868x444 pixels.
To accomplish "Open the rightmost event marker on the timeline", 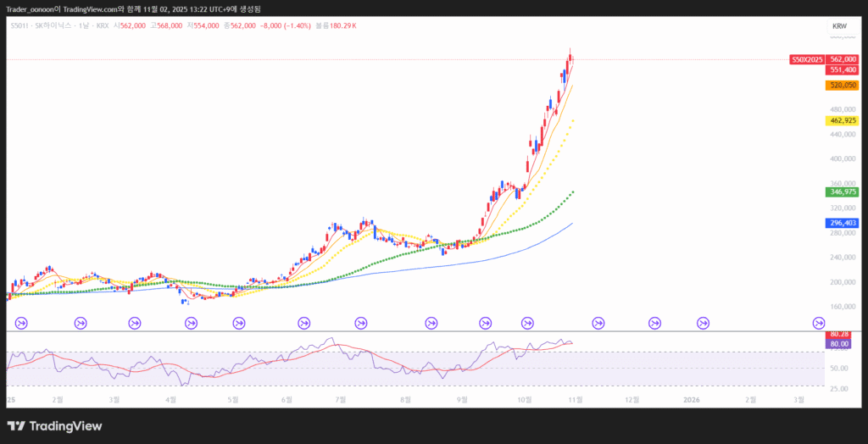I will pyautogui.click(x=819, y=322).
